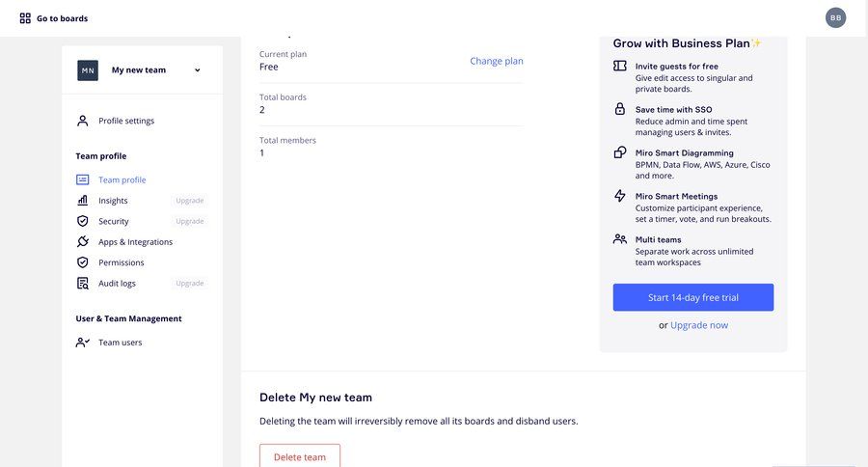This screenshot has height=467, width=868.
Task: Click the Insights bar chart icon
Action: [83, 201]
